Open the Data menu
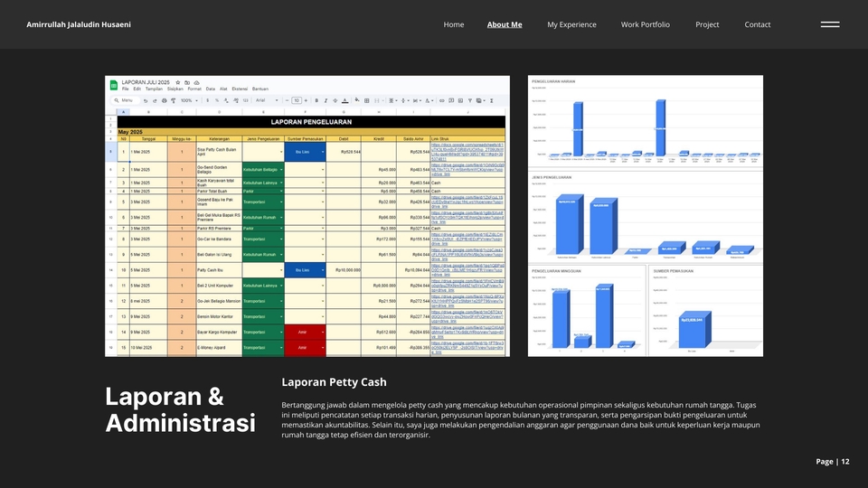Screen dimensions: 868x488 211,89
